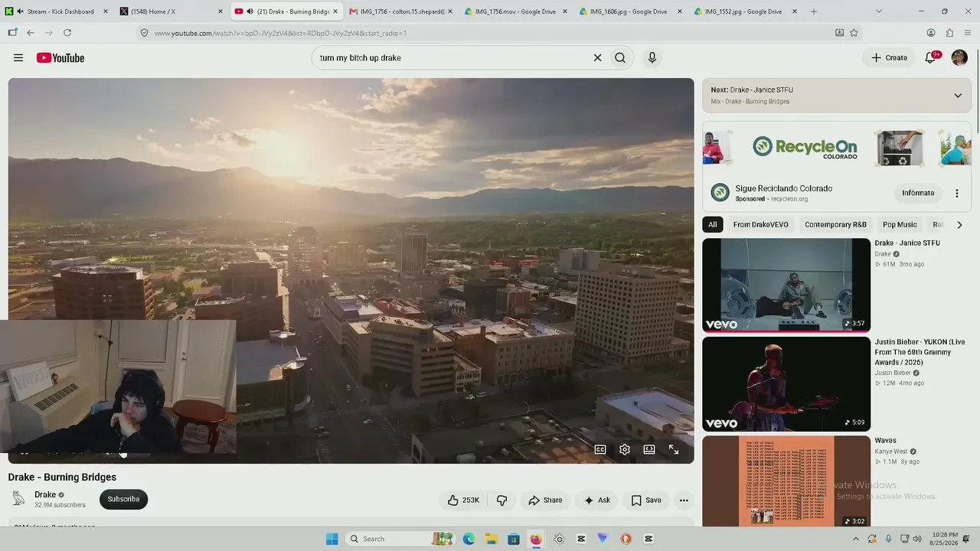Open the browser extensions puzzle icon
The image size is (980, 551).
pyautogui.click(x=949, y=33)
